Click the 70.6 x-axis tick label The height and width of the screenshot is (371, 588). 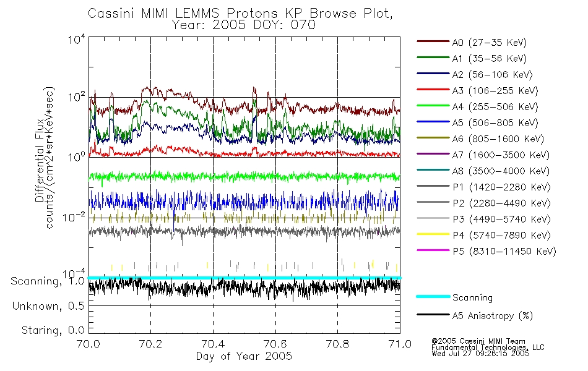[x=275, y=344]
